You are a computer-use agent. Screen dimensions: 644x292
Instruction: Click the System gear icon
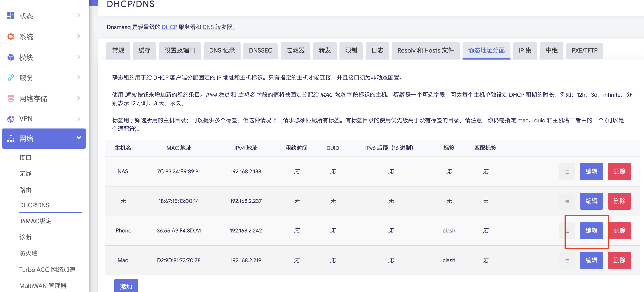pyautogui.click(x=11, y=37)
